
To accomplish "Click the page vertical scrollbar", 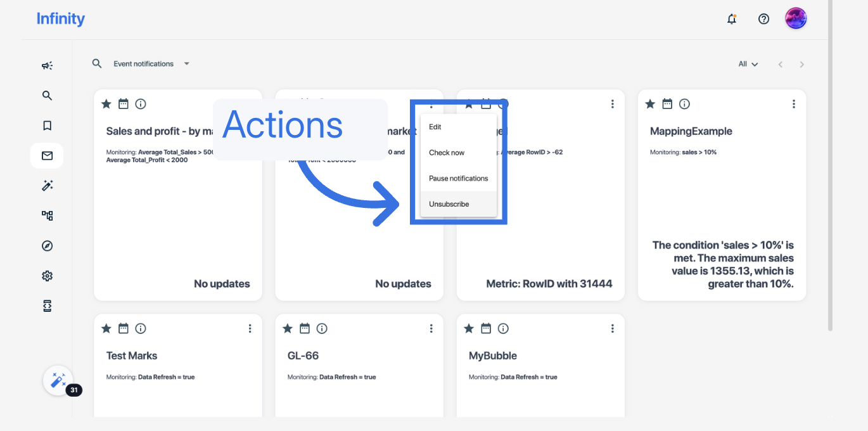I will 830,190.
